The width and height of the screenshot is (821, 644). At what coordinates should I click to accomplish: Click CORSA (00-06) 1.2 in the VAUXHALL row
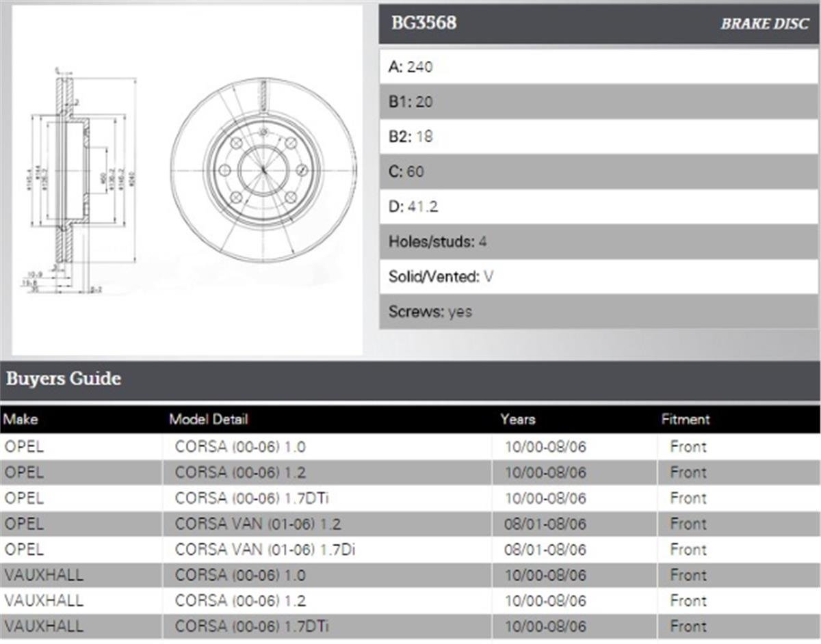click(x=240, y=601)
